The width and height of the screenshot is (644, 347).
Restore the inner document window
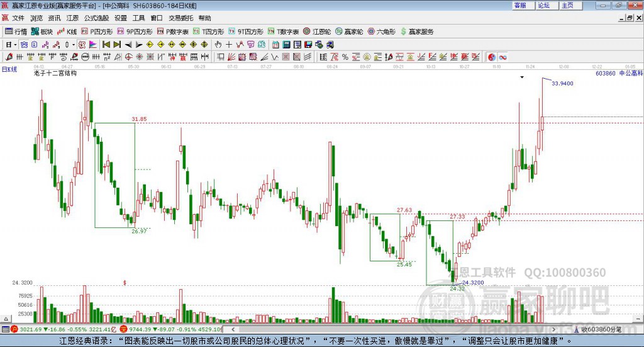[630, 18]
